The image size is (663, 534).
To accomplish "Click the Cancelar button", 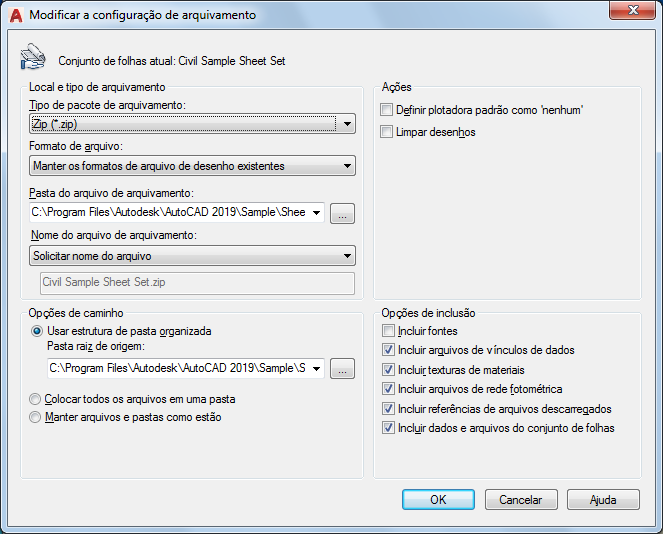I will 521,500.
